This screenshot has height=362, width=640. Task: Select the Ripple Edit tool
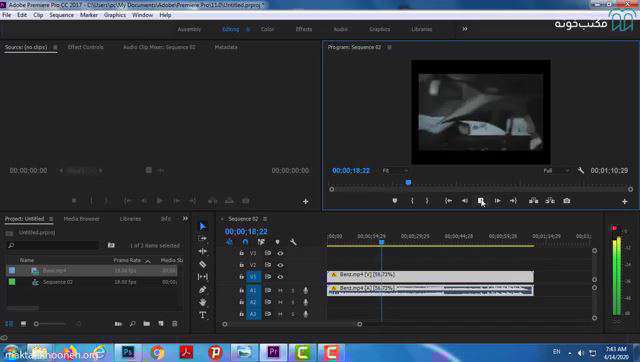pyautogui.click(x=202, y=251)
